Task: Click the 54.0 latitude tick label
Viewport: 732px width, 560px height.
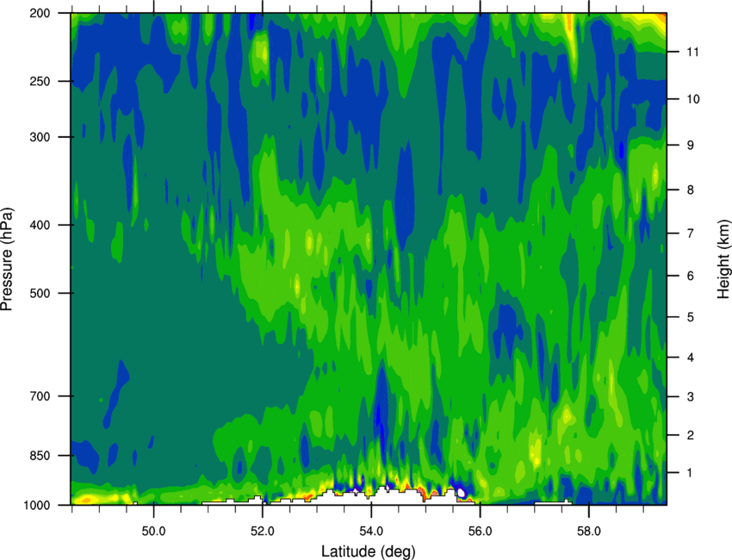Action: pyautogui.click(x=371, y=532)
